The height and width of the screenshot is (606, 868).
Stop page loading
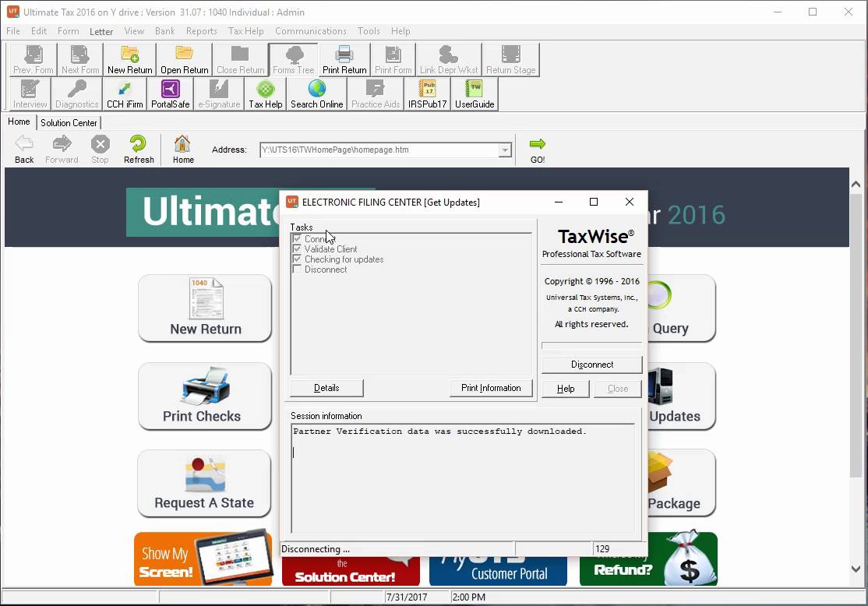[x=101, y=150]
